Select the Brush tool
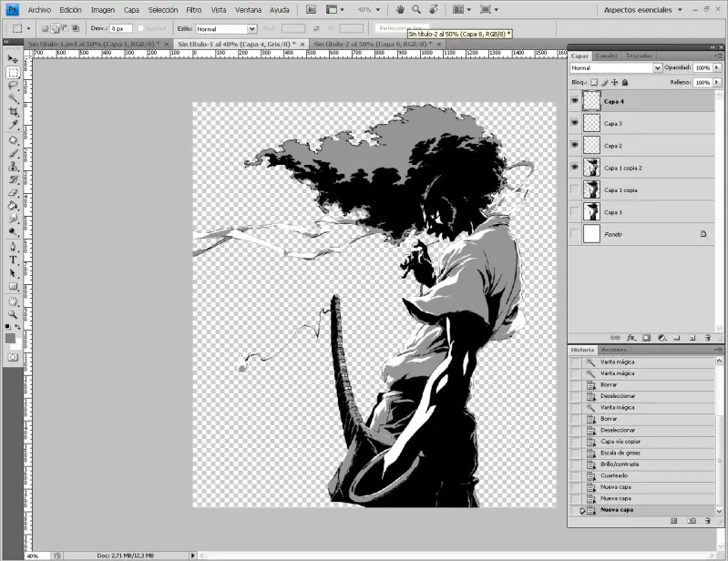Image resolution: width=728 pixels, height=561 pixels. (13, 154)
